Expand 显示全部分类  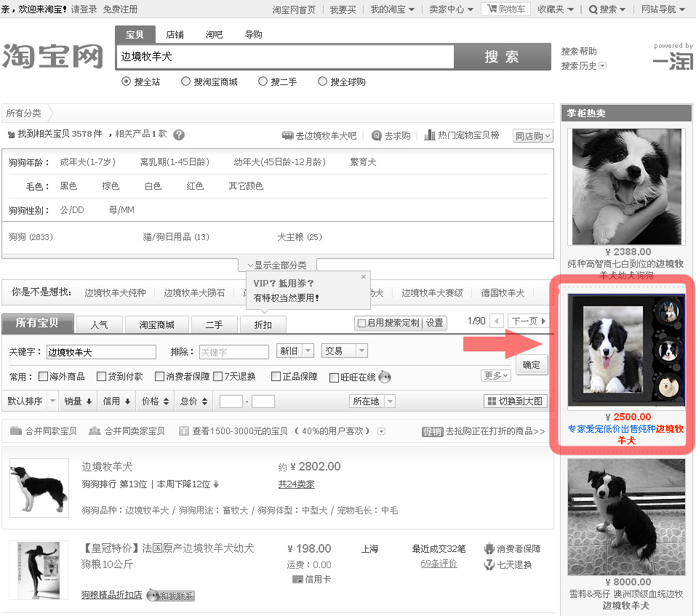[x=277, y=265]
